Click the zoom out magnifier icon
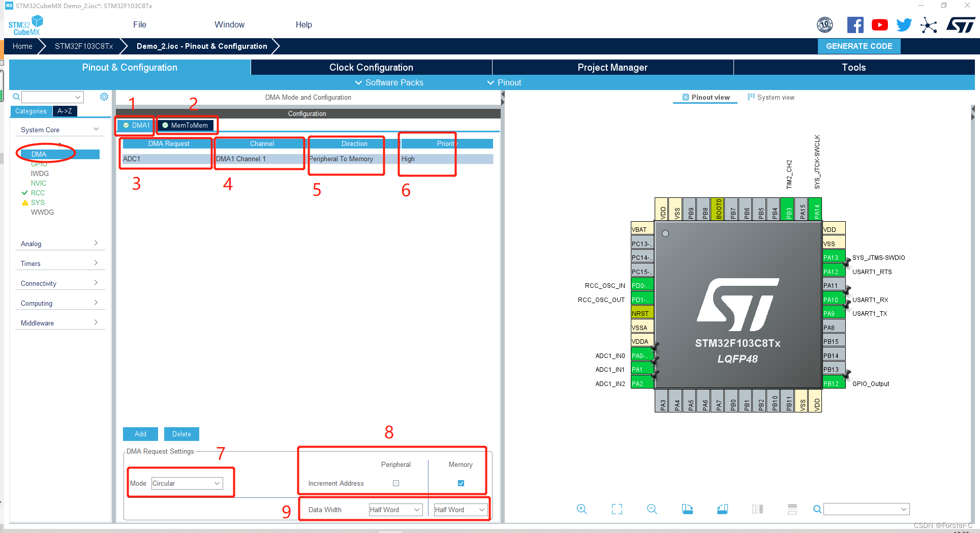This screenshot has width=980, height=533. pos(652,509)
